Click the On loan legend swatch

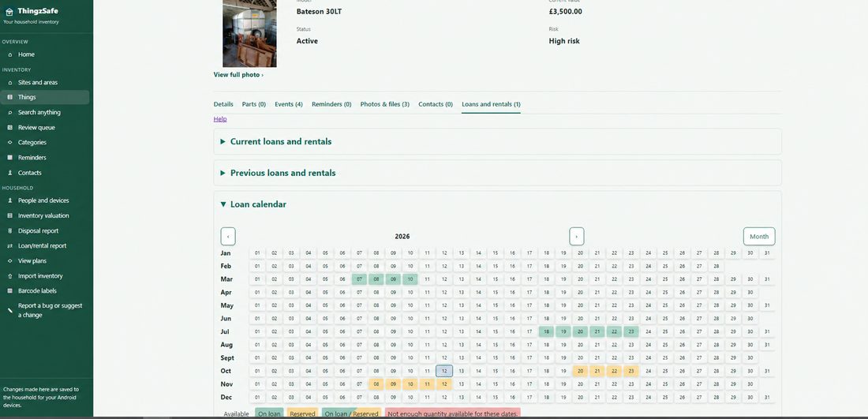(270, 413)
